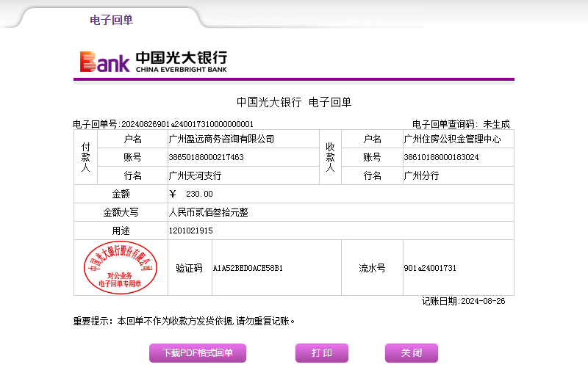The width and height of the screenshot is (588, 392).
Task: Click the red 电子回单专用章 stamp seal
Action: (x=121, y=268)
